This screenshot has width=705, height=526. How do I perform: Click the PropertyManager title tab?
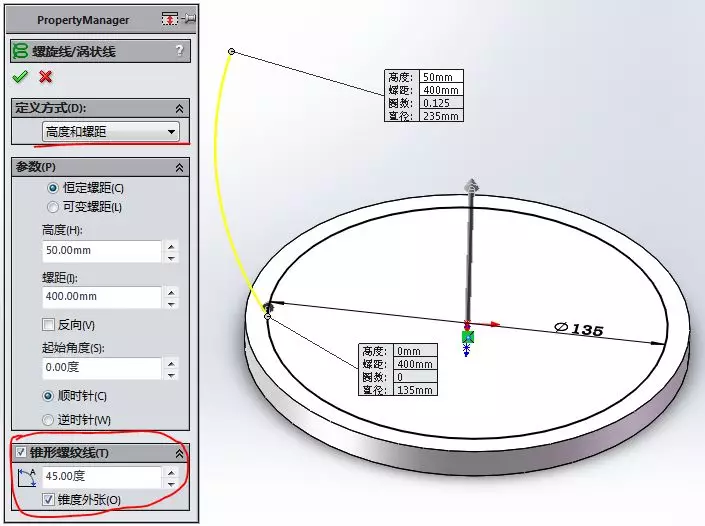point(83,20)
